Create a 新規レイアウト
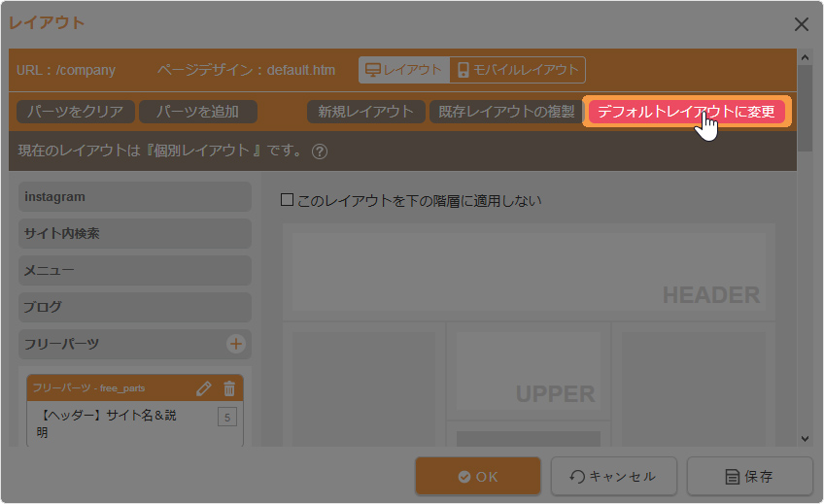Viewport: 824px width, 504px height. pyautogui.click(x=366, y=112)
